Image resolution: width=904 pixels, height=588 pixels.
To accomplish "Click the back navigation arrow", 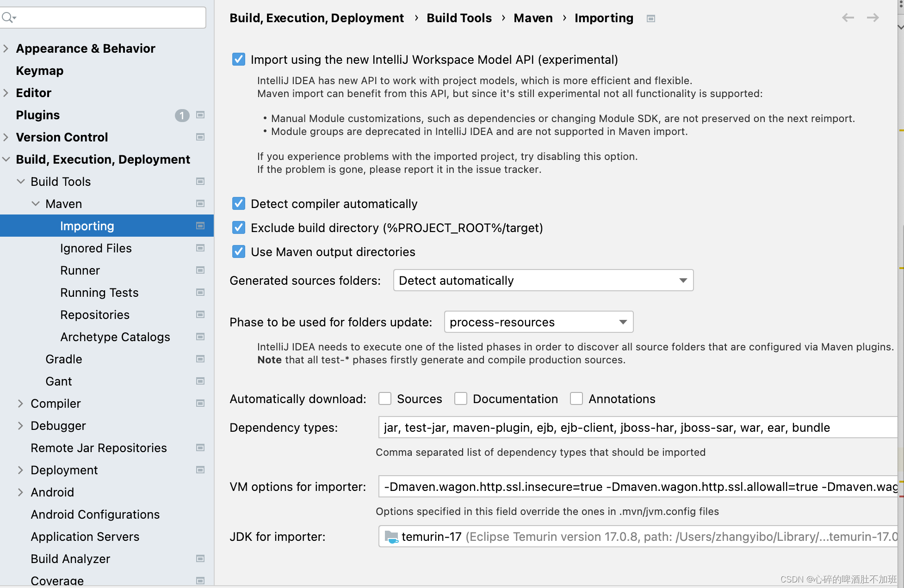I will pyautogui.click(x=848, y=18).
